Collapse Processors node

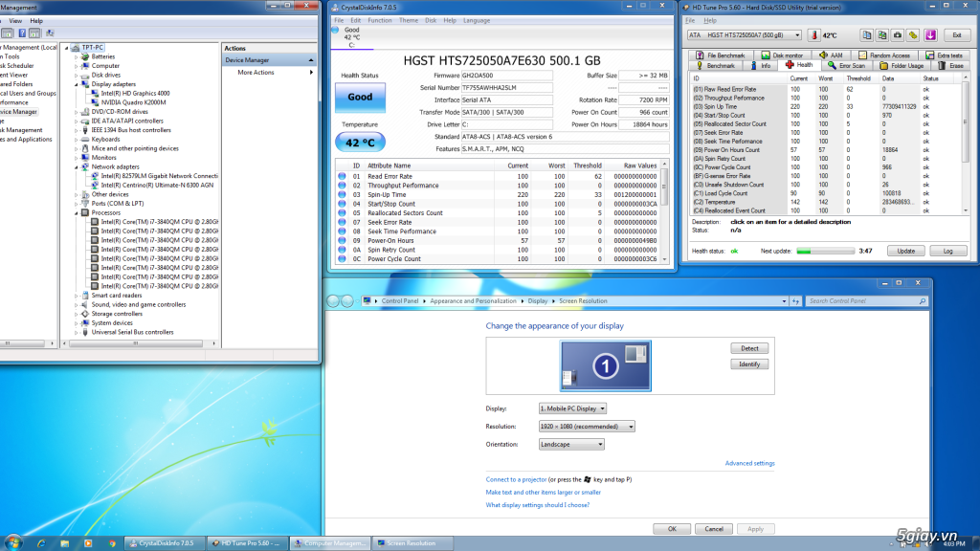pyautogui.click(x=77, y=213)
